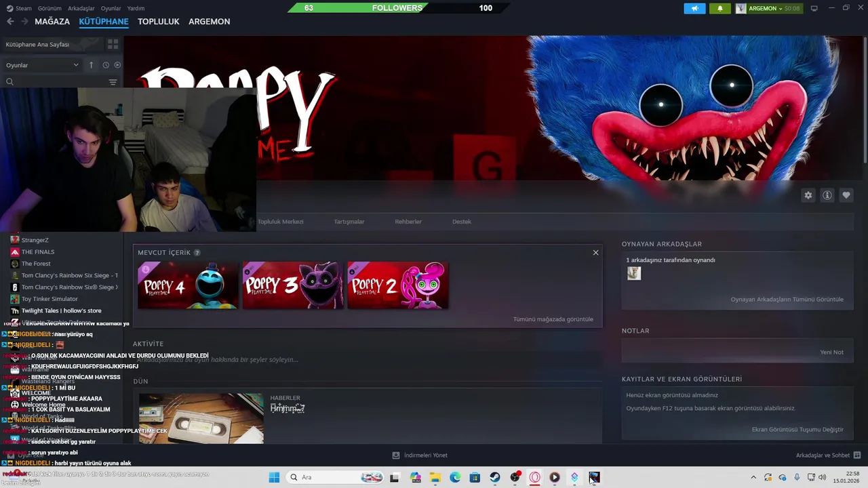Open Poppy Playtime 2 DLC thumbnail

pos(397,285)
